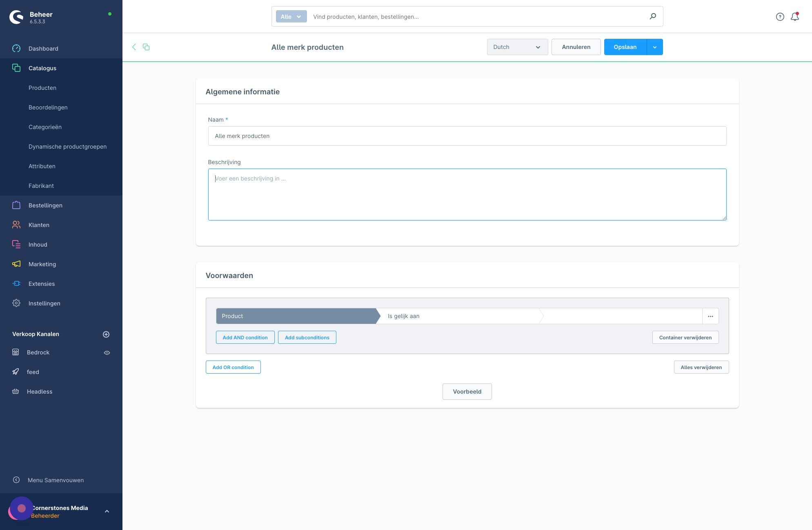Screen dimensions: 812x530
Task: Click Add OR condition button
Action: click(x=233, y=367)
